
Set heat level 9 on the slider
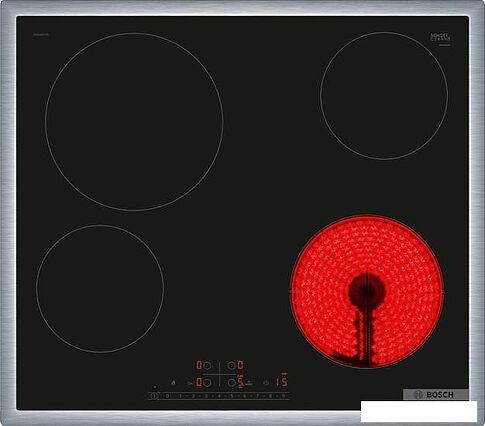pos(283,396)
